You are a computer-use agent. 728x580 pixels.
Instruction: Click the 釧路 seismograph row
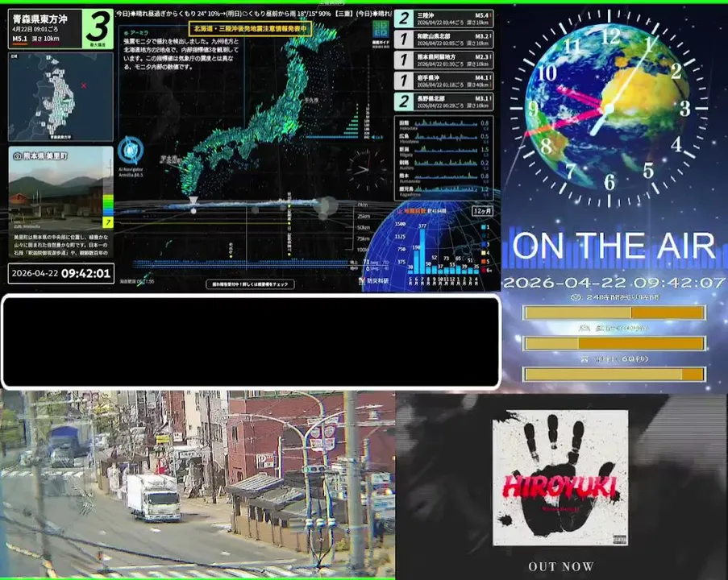(444, 164)
